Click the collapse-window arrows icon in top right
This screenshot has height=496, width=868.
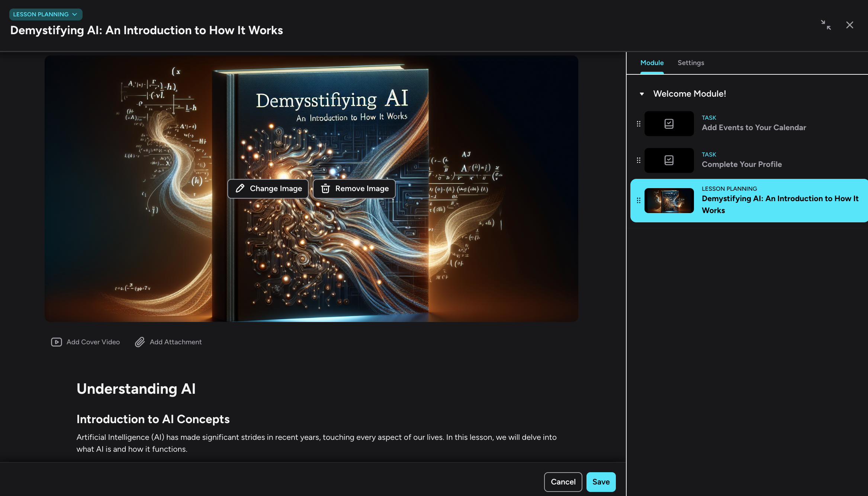coord(826,25)
